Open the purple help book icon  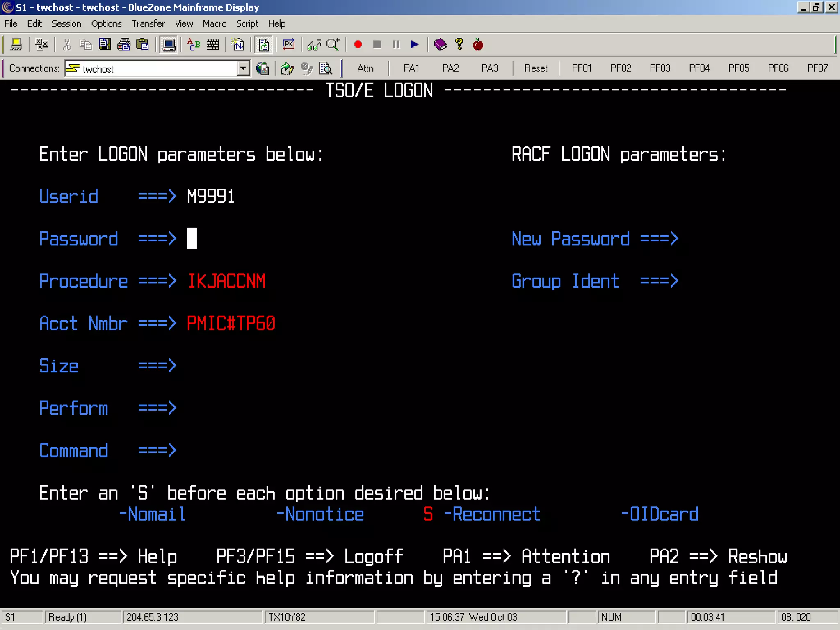pos(440,44)
